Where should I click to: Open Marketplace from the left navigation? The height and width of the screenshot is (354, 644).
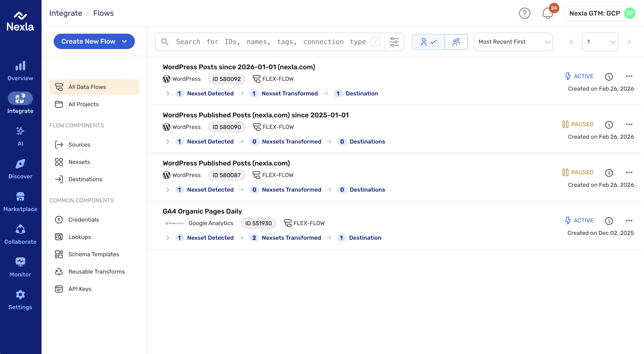pyautogui.click(x=20, y=202)
